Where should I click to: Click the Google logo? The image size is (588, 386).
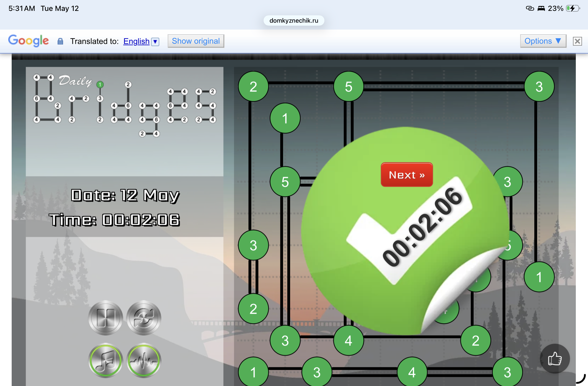click(x=28, y=40)
